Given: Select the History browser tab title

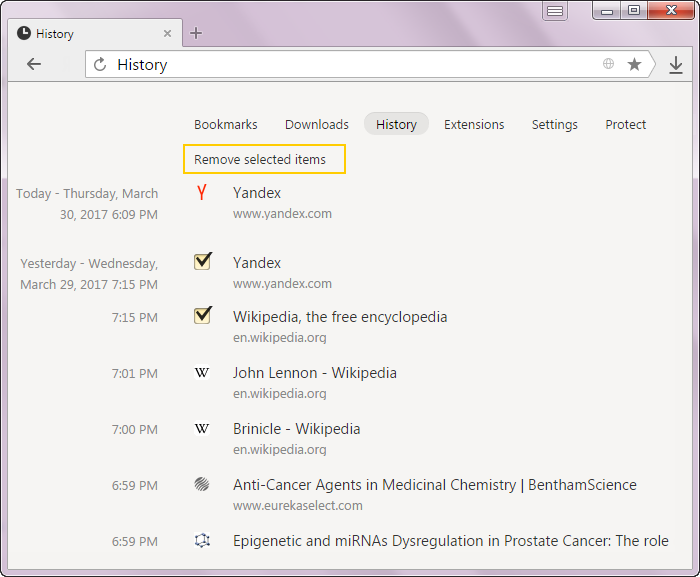Looking at the screenshot, I should pos(55,34).
